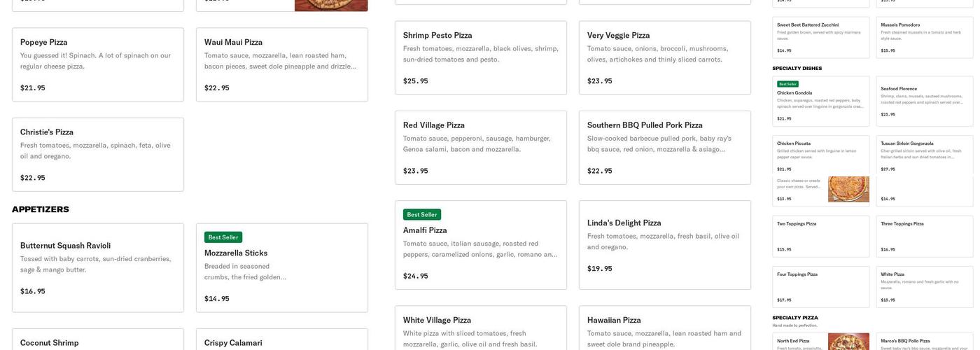Select Seafood Florence in the preview panel

point(924,101)
